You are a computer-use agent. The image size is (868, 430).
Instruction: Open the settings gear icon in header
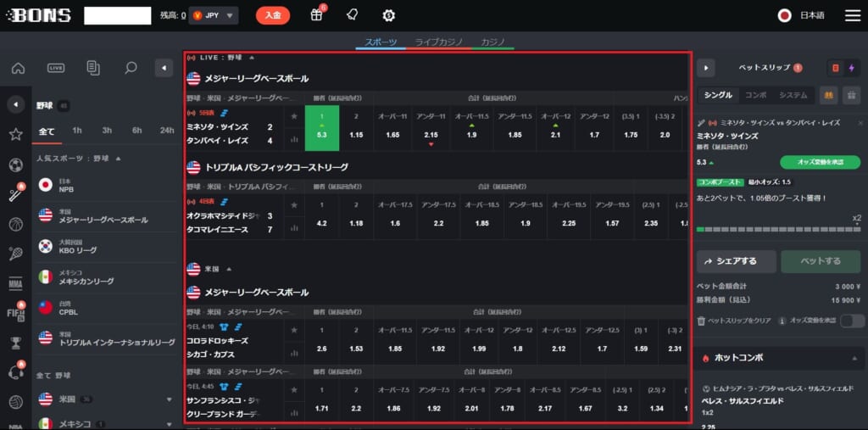coord(389,15)
